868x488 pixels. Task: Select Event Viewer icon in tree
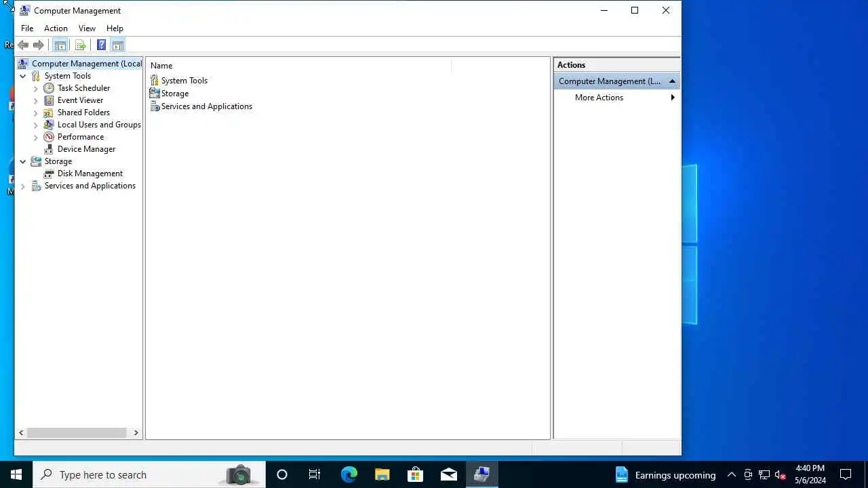coord(49,100)
